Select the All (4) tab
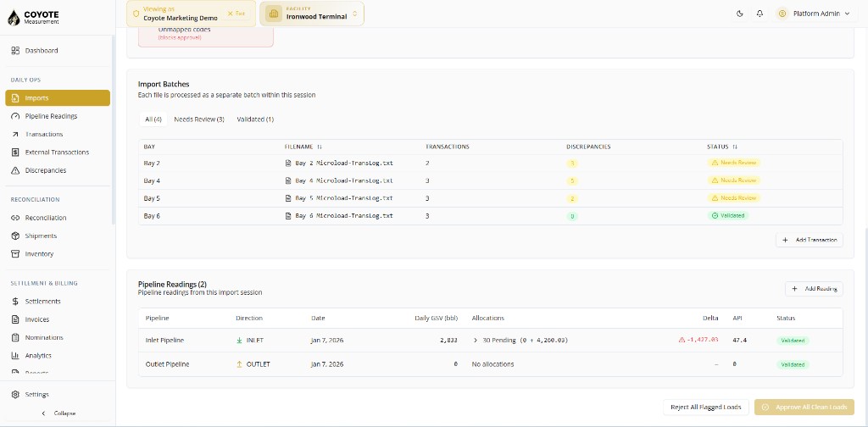Viewport: 868px width, 427px height. pos(153,119)
